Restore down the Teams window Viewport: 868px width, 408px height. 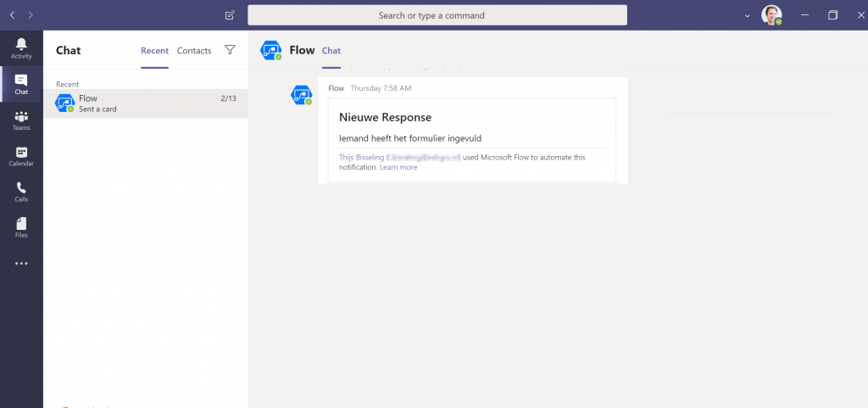tap(832, 15)
